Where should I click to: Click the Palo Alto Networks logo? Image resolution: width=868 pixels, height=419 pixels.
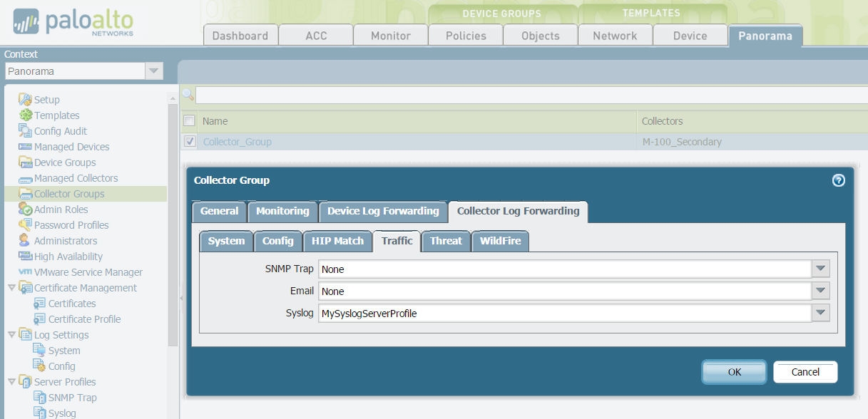click(73, 23)
